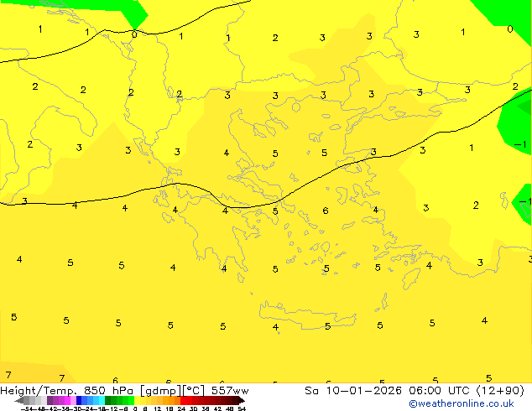Viewport: 532px width, 411px height.
Task: Click the '54' label on the color scale
Action: [x=242, y=408]
